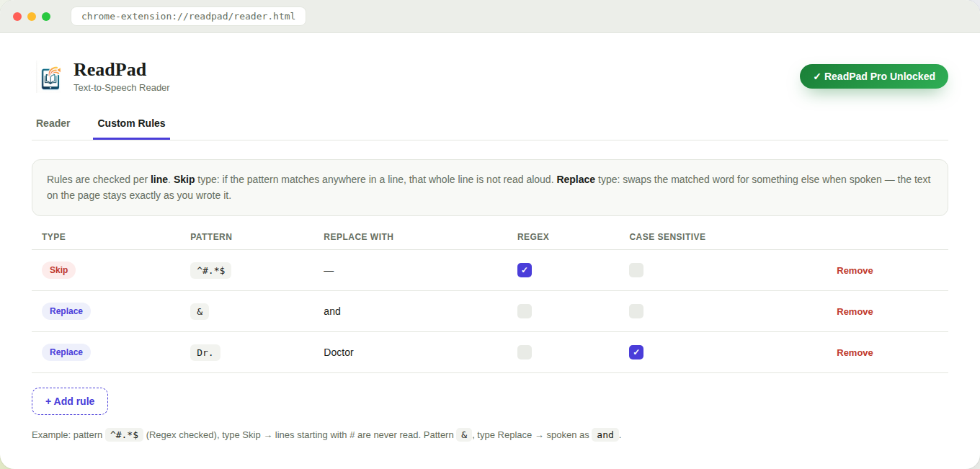Click the & pattern cell in the table
This screenshot has height=469, width=980.
pos(200,311)
